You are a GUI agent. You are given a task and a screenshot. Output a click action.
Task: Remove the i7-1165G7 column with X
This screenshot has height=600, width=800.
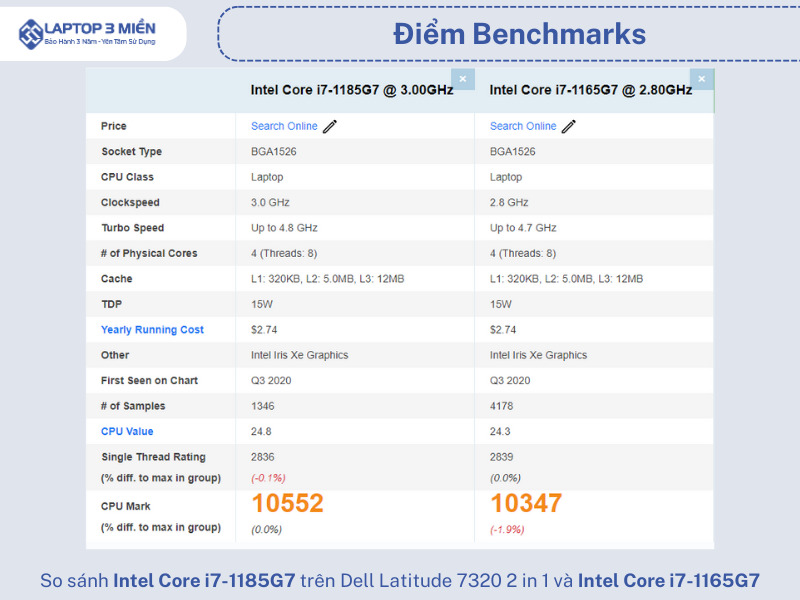pos(702,79)
